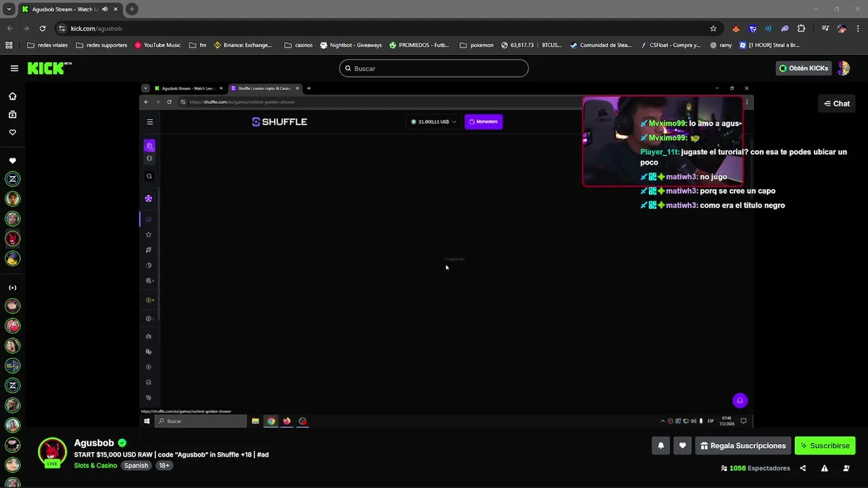Go back using the browser back arrow
This screenshot has height=488, width=868.
[9, 28]
